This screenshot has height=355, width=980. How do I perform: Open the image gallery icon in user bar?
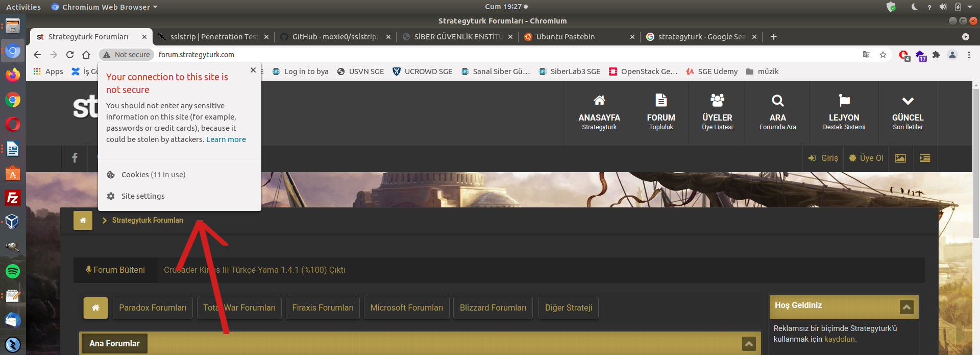click(x=900, y=158)
